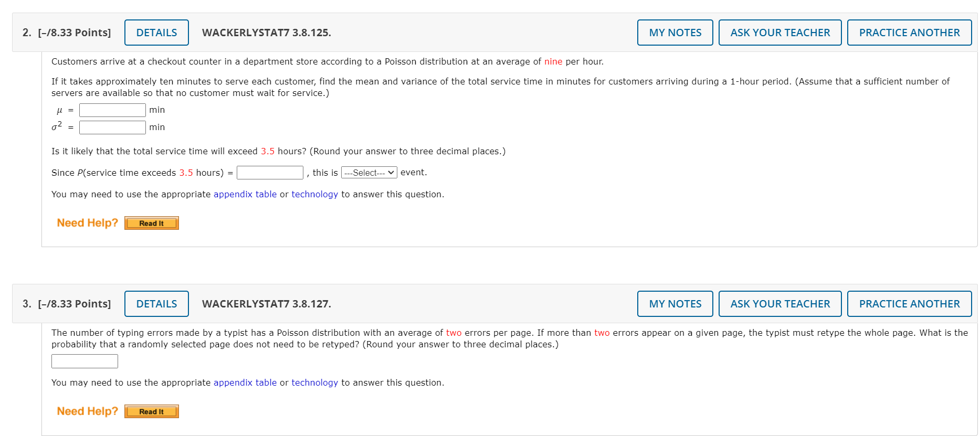
Task: Open the technology link in question 3
Action: tap(314, 382)
